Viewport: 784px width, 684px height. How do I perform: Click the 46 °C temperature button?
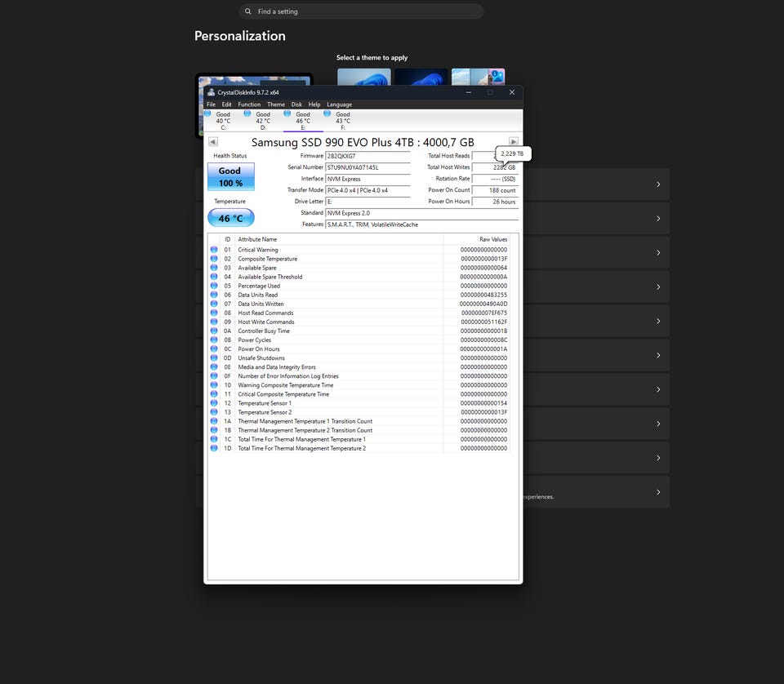point(231,218)
